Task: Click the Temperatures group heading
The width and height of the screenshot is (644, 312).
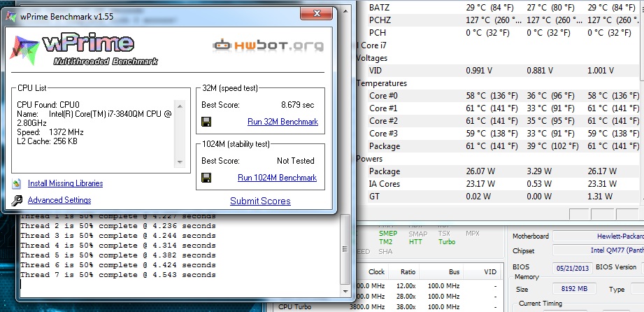Action: [x=382, y=83]
